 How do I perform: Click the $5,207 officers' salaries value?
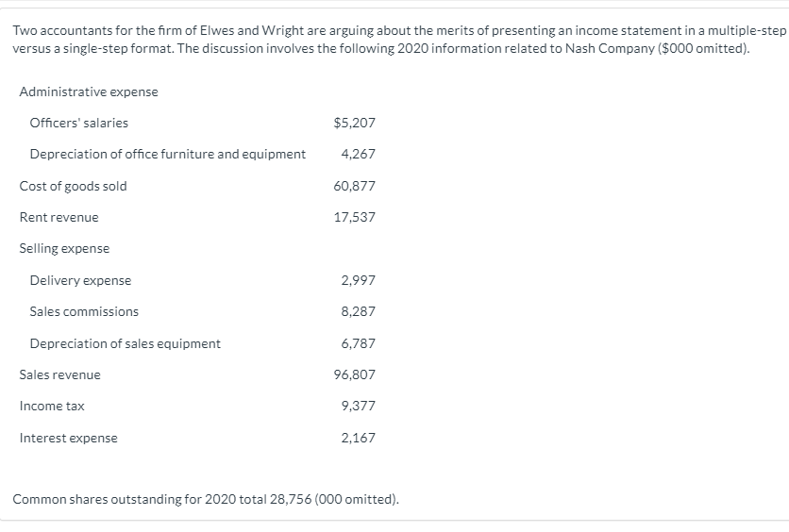(354, 123)
